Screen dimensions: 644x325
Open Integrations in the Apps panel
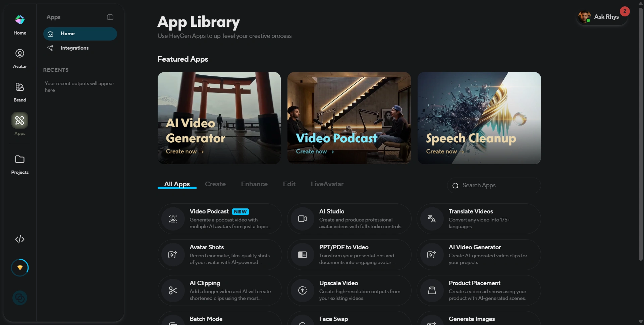[80, 48]
